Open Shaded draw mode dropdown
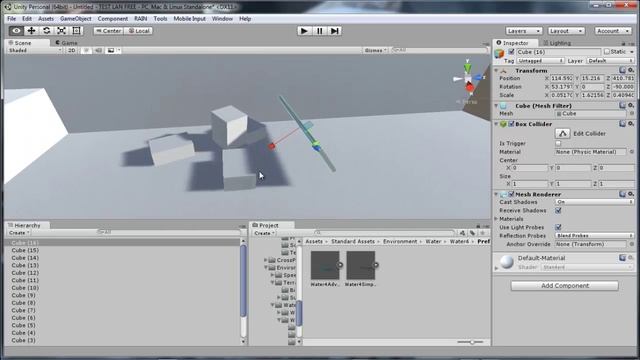Viewport: 640px width, 360px height. [x=35, y=50]
